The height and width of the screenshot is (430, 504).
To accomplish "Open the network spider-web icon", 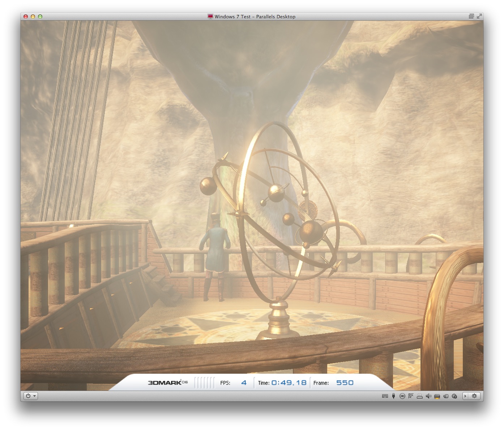I will [411, 396].
